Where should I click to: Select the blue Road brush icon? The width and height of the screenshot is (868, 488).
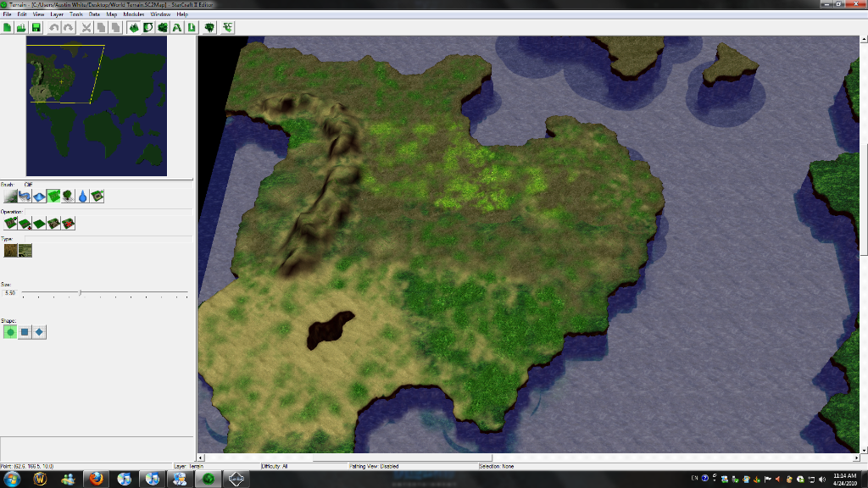[25, 196]
